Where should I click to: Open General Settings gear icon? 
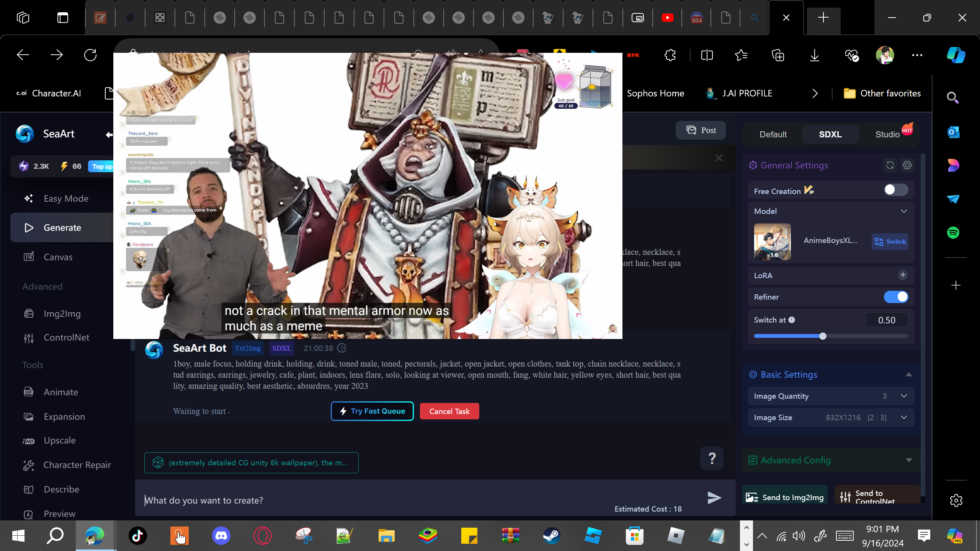pos(907,165)
